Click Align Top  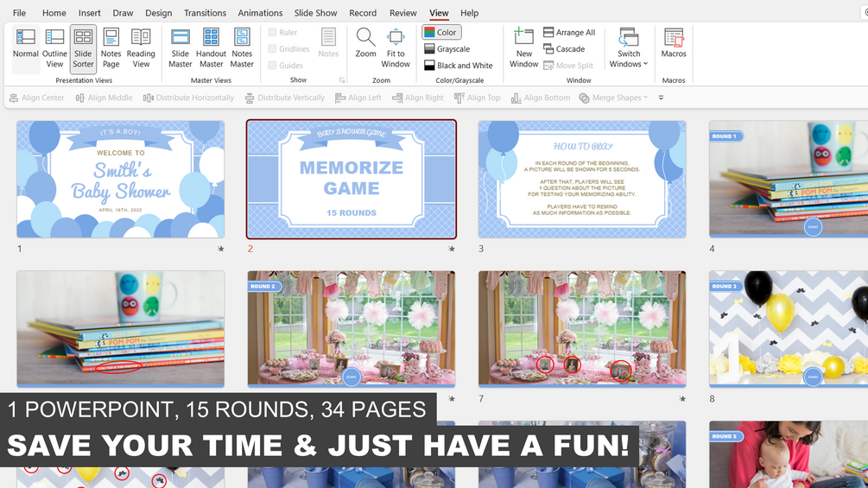click(x=477, y=98)
